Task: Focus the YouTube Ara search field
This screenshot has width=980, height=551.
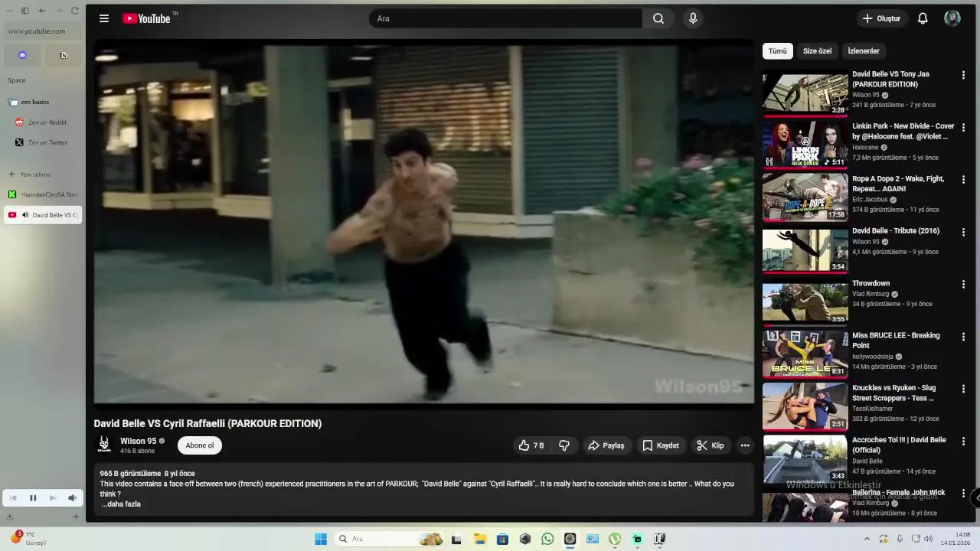Action: [x=505, y=18]
